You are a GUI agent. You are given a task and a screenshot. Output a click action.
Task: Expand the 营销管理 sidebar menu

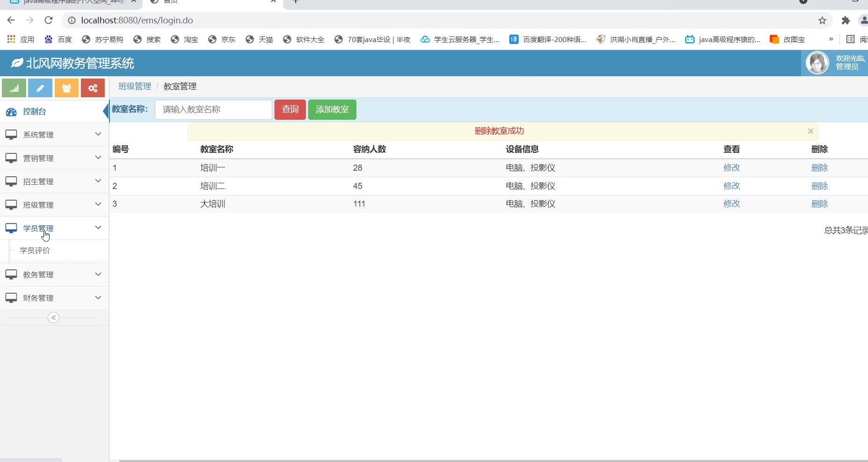54,158
